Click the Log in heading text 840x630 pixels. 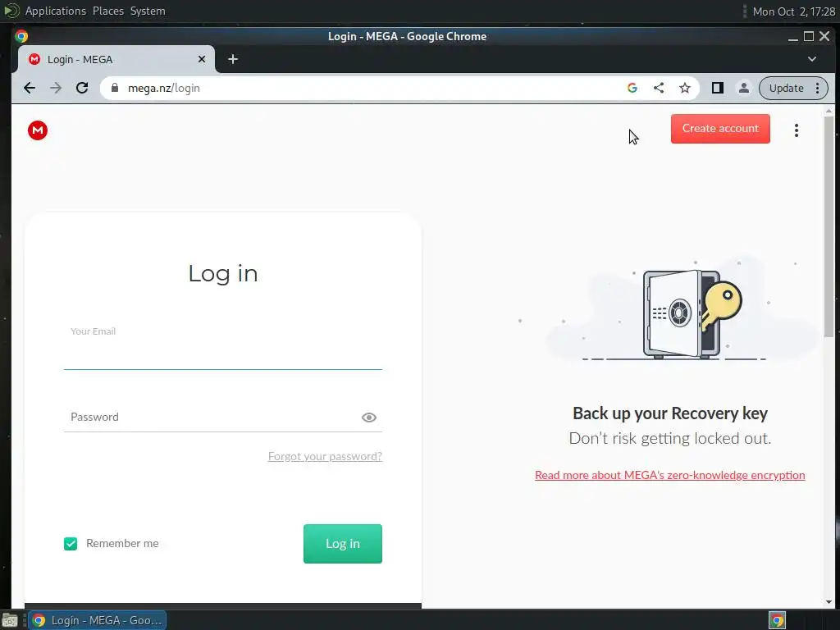tap(223, 274)
